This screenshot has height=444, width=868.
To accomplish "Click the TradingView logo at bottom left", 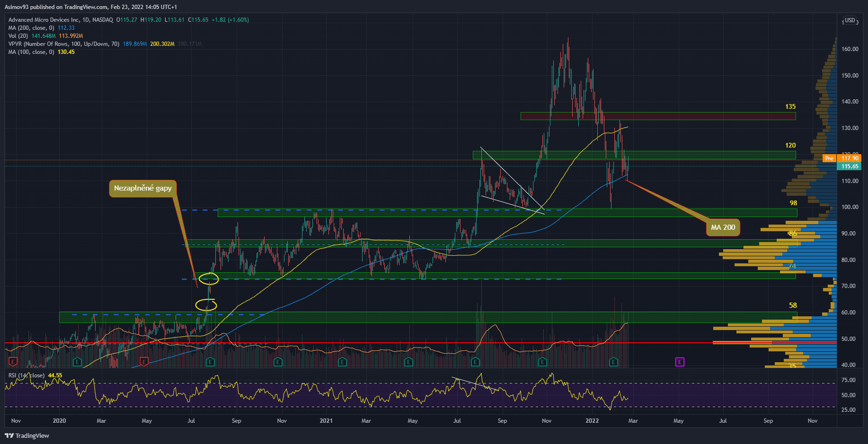I will [x=27, y=435].
